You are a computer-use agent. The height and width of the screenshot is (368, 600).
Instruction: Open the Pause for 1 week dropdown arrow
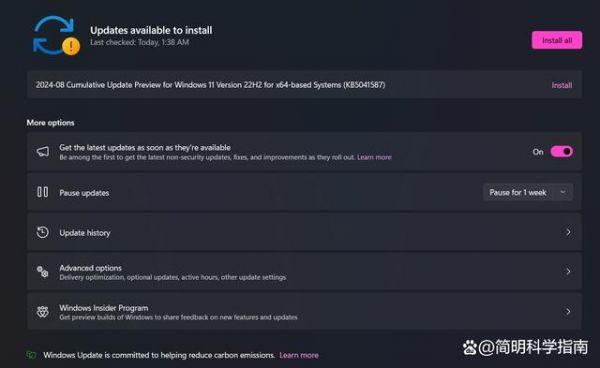[x=563, y=192]
